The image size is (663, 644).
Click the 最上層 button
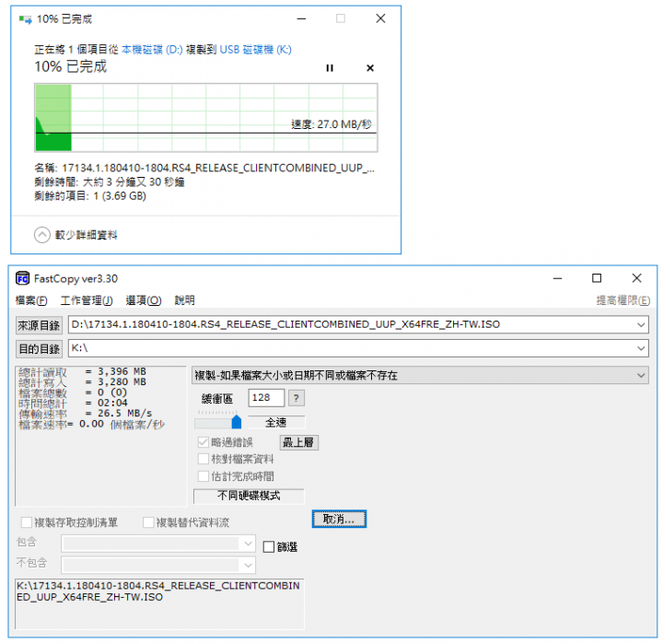click(x=299, y=442)
